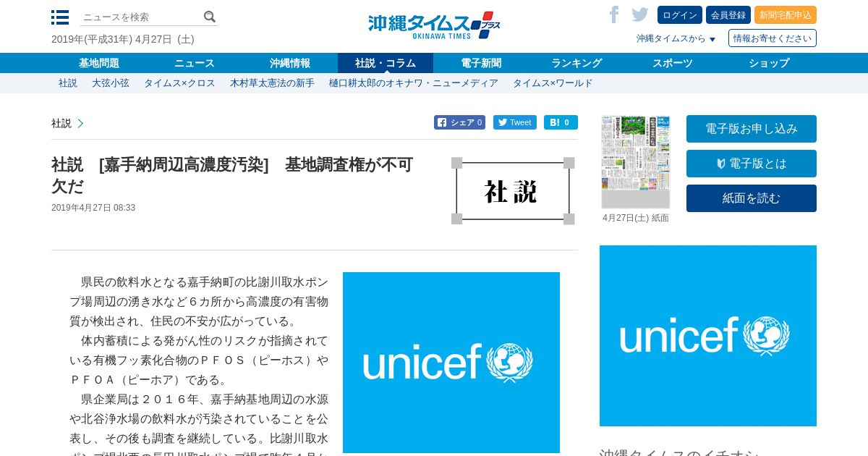Image resolution: width=868 pixels, height=456 pixels.
Task: Open the タイムス×クロス sub-menu link
Action: (x=179, y=83)
